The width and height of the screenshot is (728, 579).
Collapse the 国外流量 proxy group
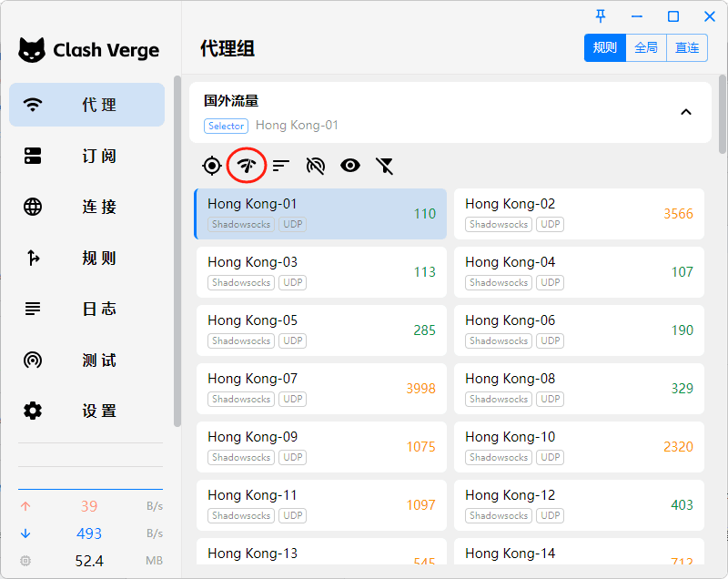tap(686, 112)
